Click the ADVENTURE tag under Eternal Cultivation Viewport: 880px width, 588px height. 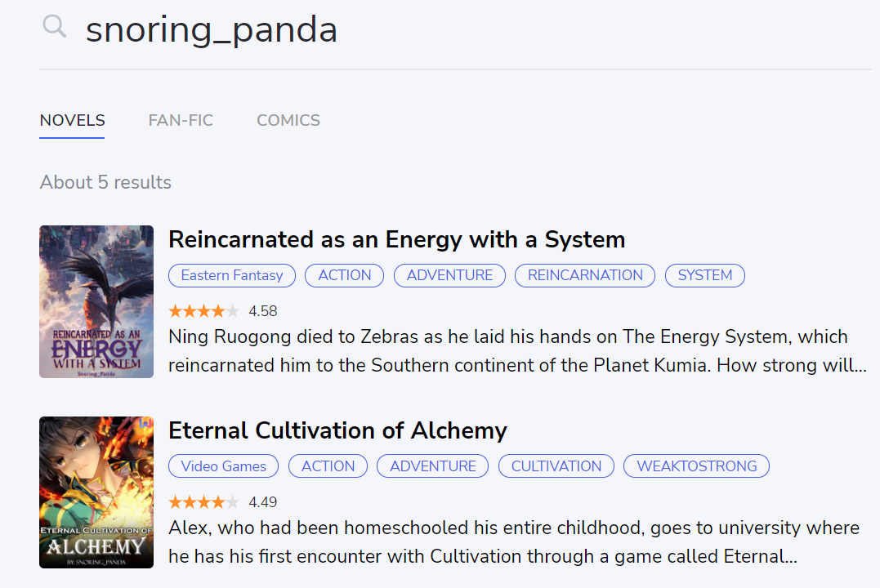point(433,466)
